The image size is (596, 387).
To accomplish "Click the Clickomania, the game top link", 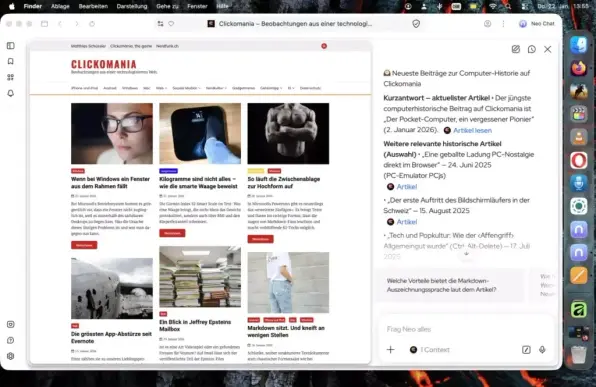I will click(x=131, y=46).
